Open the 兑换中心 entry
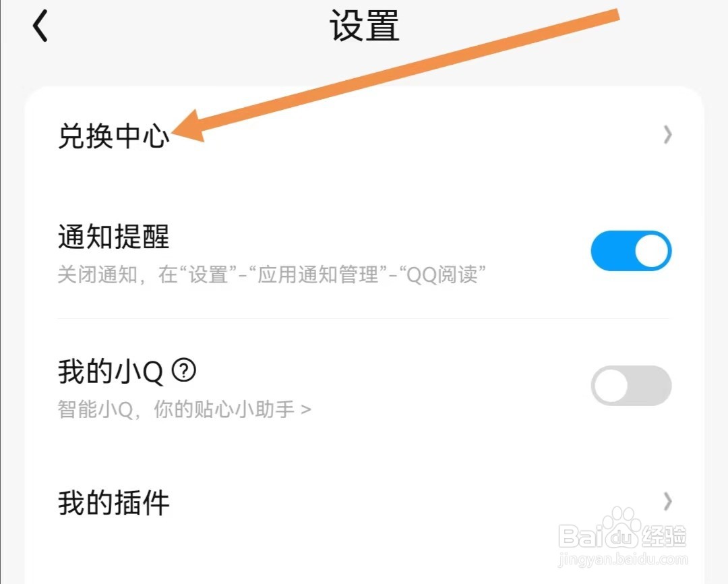Screen dimensions: 728x584 (x=365, y=136)
